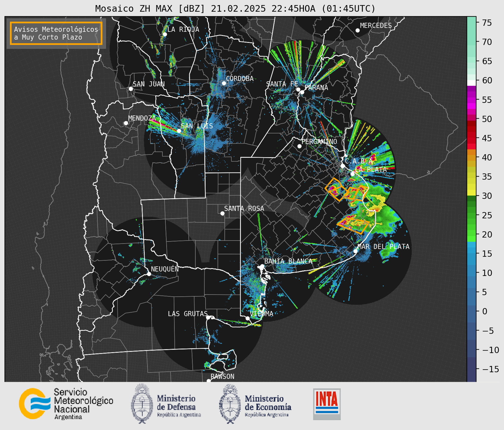The width and height of the screenshot is (504, 430).
Task: Click the MAR DEL PLATA label
Action: pyautogui.click(x=383, y=246)
